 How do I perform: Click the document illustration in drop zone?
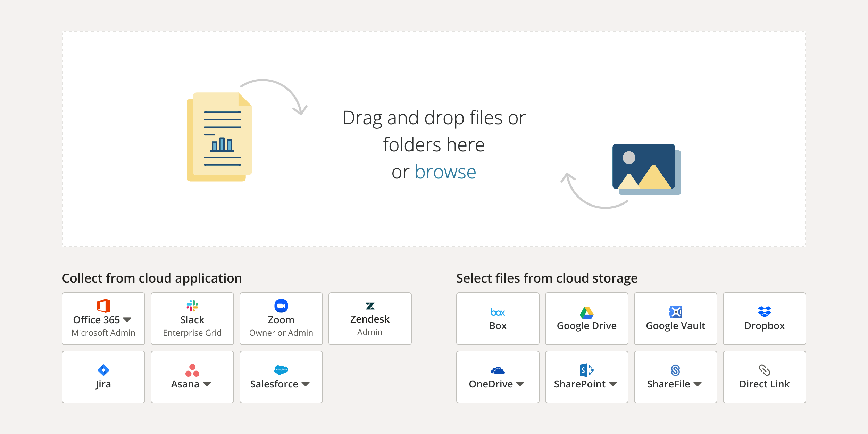pos(219,137)
